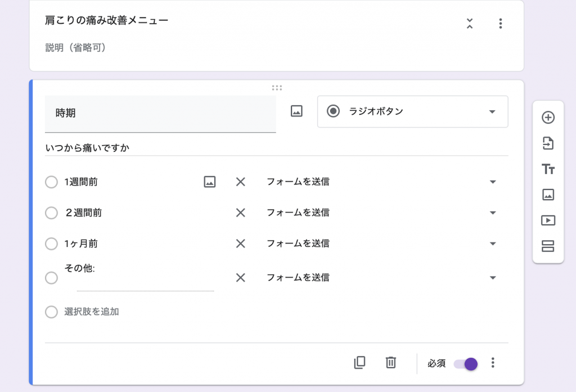Viewport: 576px width, 392px height.
Task: Click the add question plus icon
Action: pyautogui.click(x=548, y=118)
